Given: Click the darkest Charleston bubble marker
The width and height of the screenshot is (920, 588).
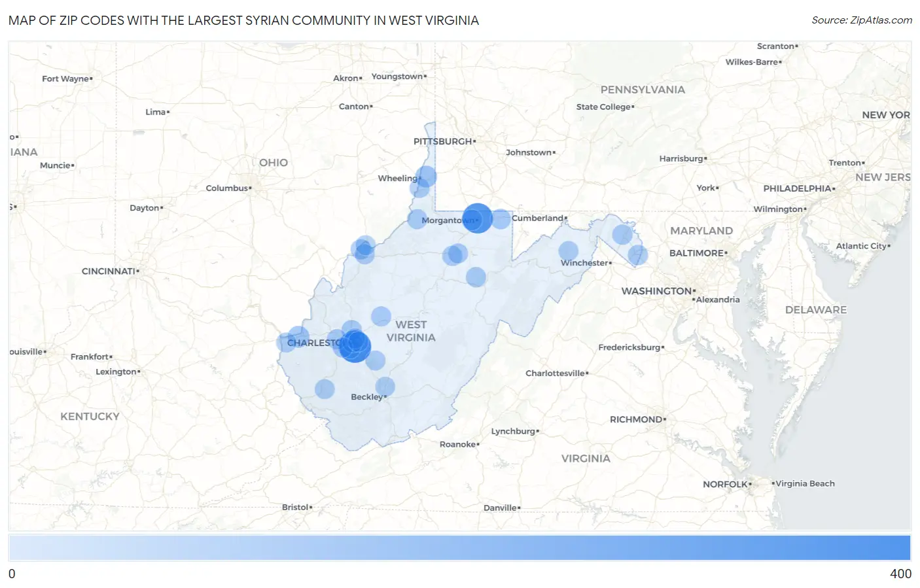Looking at the screenshot, I should tap(355, 347).
